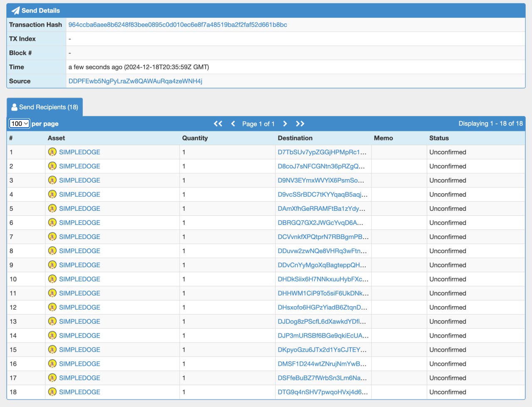Click the SIMPLEDOGE coin icon in row 15
532x407 pixels.
coord(52,350)
